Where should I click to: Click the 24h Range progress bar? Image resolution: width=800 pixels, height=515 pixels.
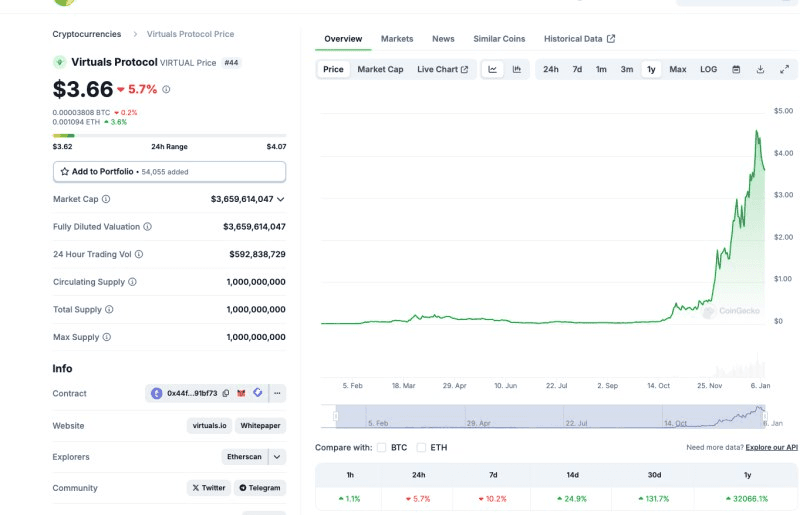[169, 136]
